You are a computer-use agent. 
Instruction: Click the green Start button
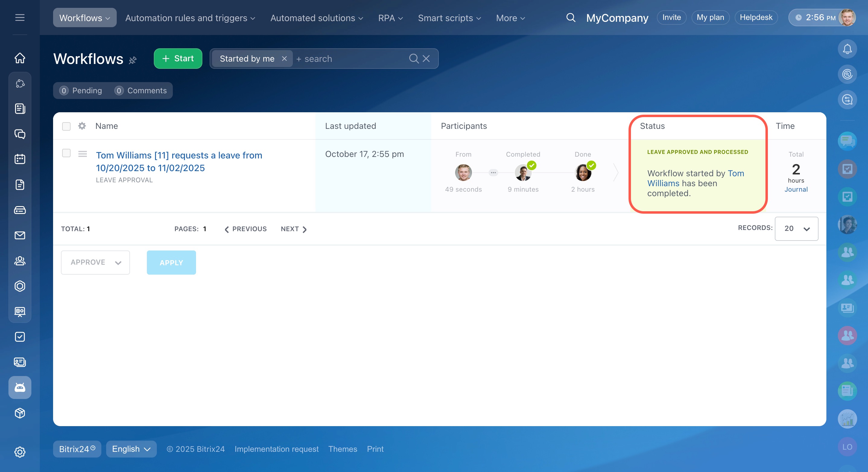pyautogui.click(x=178, y=59)
